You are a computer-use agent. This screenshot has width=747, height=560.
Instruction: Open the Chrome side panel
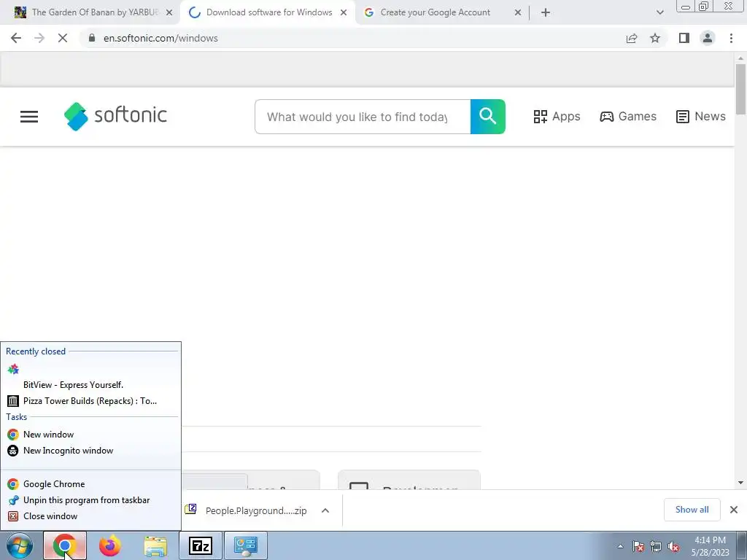[x=684, y=38]
